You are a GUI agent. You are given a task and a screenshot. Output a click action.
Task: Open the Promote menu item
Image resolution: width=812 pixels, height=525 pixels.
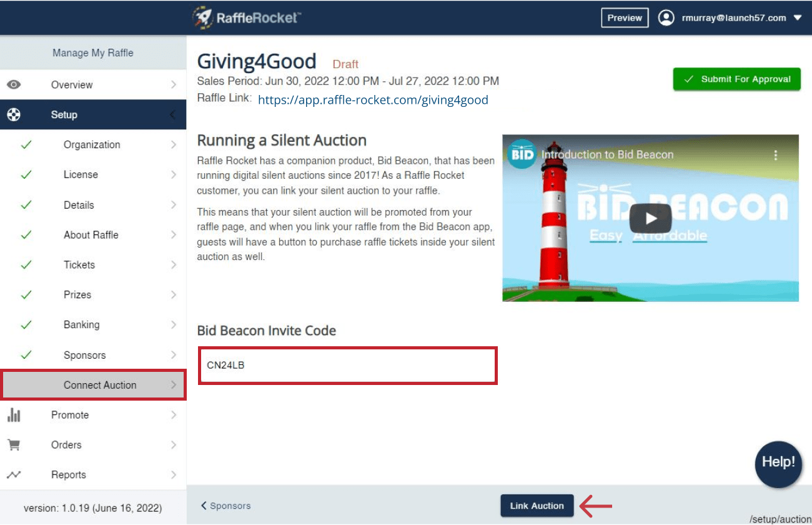(93, 415)
